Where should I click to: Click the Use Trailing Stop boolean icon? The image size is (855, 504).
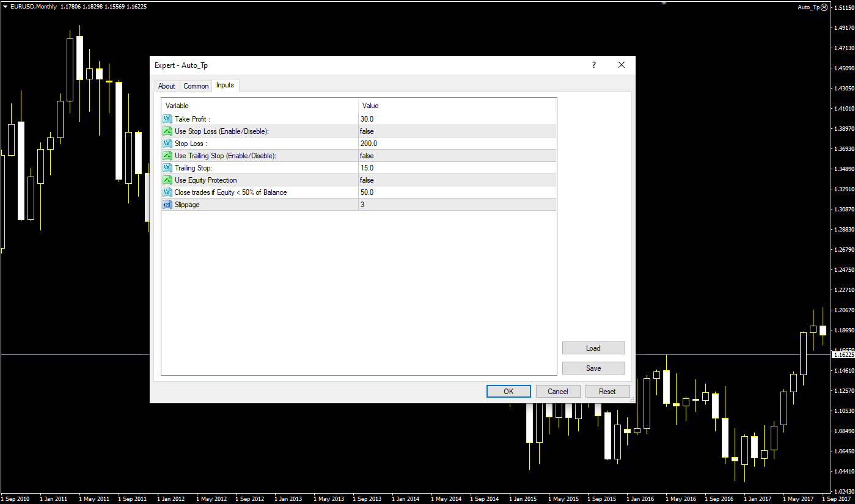[167, 156]
